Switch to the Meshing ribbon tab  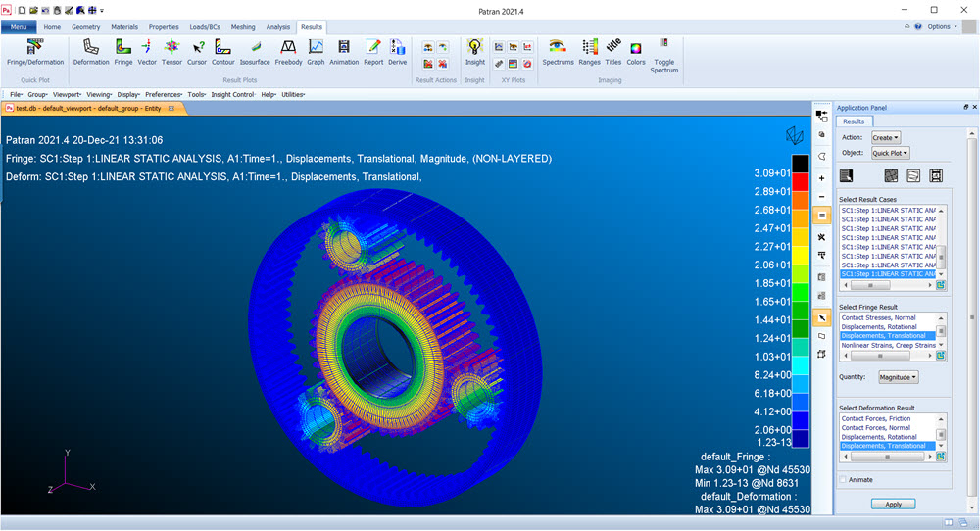click(242, 27)
